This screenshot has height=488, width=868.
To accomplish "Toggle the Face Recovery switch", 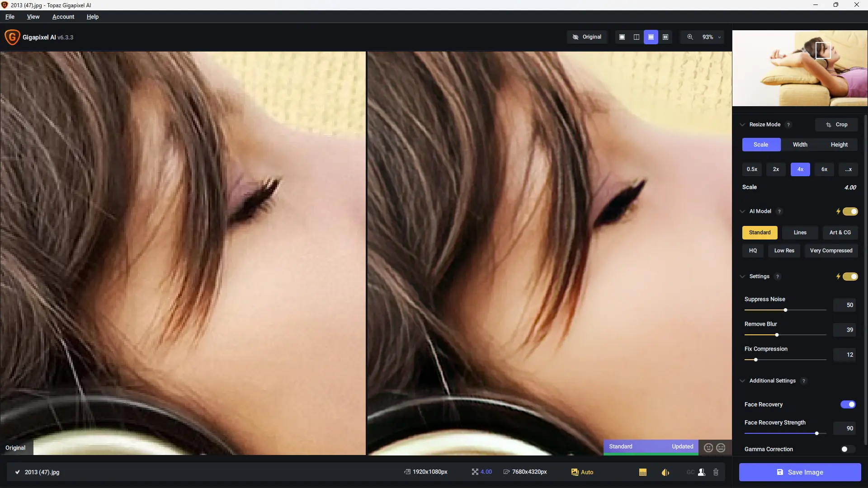I will (x=848, y=404).
